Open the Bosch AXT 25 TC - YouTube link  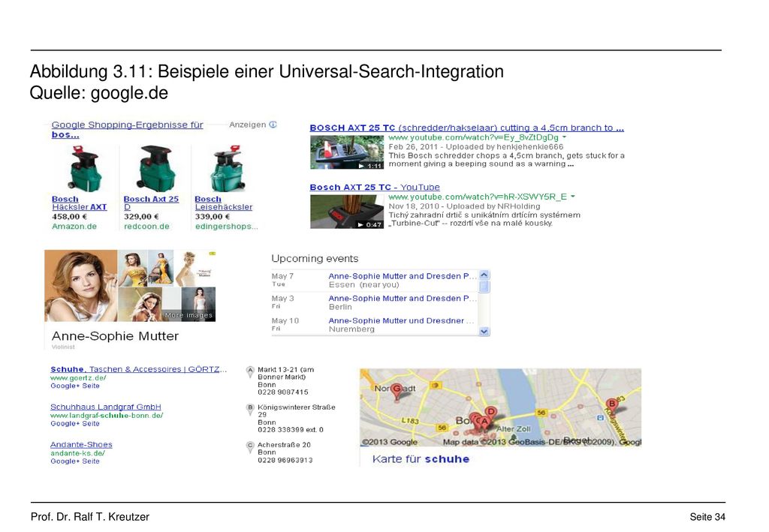[375, 187]
